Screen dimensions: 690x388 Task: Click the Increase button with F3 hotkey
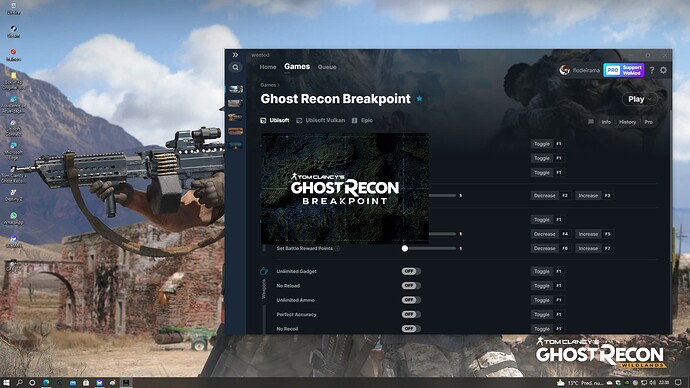click(x=588, y=195)
